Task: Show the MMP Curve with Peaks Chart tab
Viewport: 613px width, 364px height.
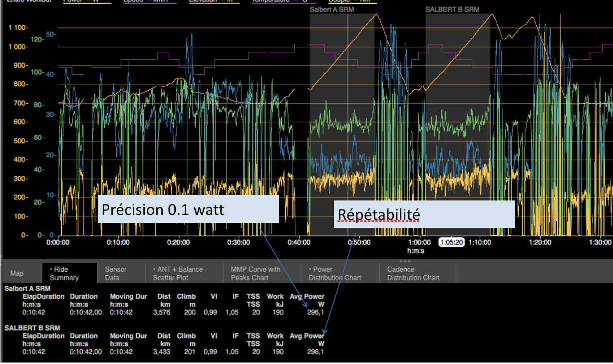Action: point(256,273)
